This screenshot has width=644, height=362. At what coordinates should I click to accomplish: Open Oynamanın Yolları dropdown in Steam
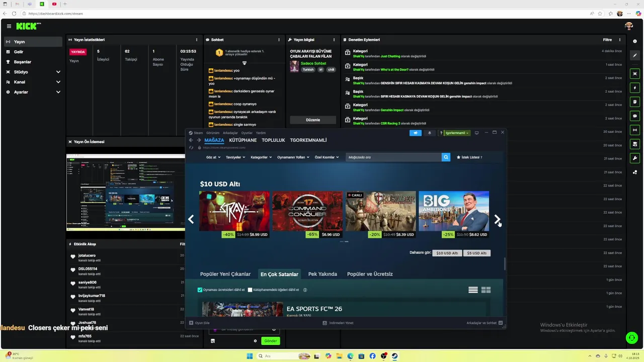(x=293, y=157)
